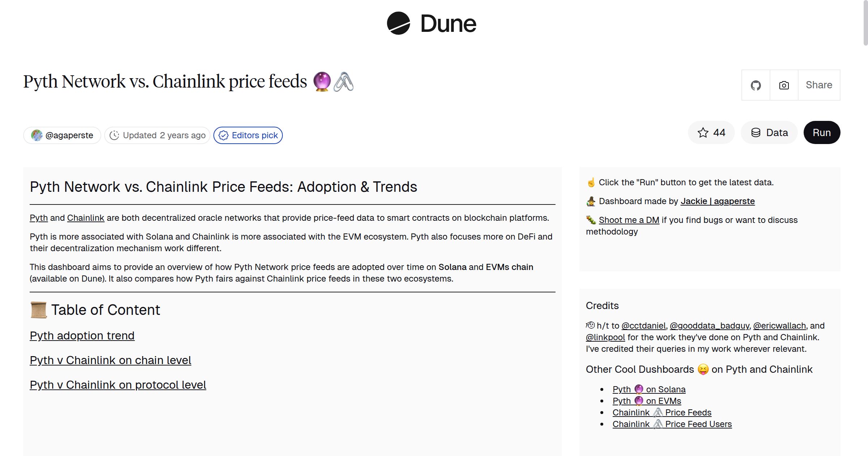Click the clock icon on the Updated badge
This screenshot has height=456, width=868.
coord(114,135)
